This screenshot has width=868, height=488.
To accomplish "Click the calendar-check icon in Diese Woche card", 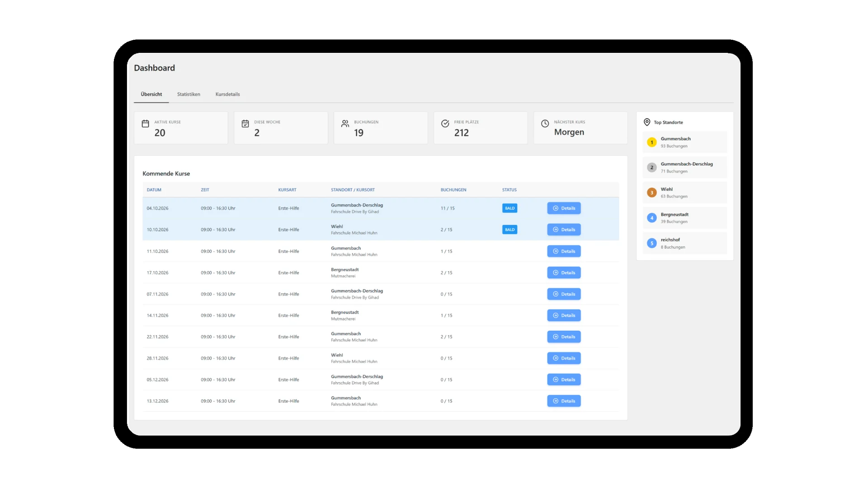I will [x=245, y=123].
